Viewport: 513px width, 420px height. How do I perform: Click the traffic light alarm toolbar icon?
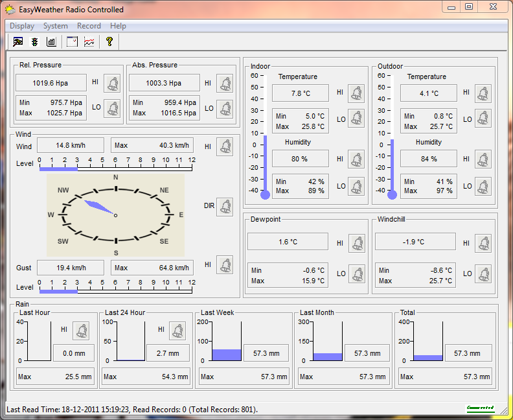tap(34, 41)
